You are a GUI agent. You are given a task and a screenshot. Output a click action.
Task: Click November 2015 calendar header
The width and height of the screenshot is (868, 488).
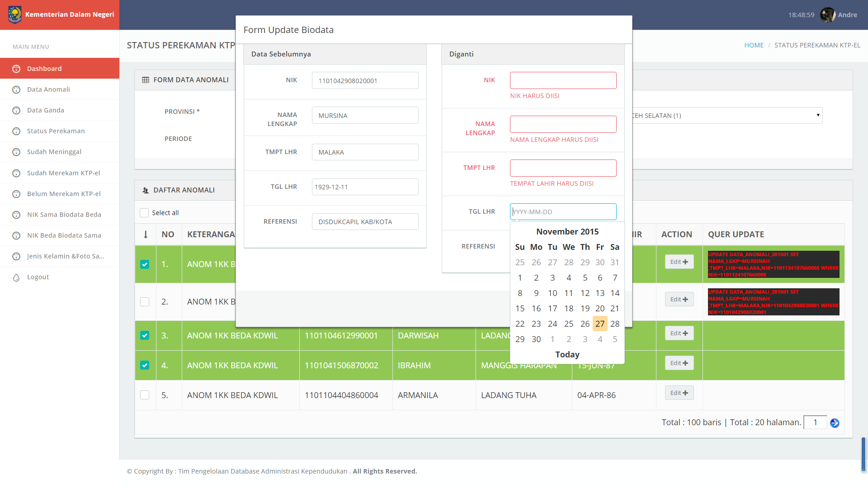pyautogui.click(x=567, y=231)
